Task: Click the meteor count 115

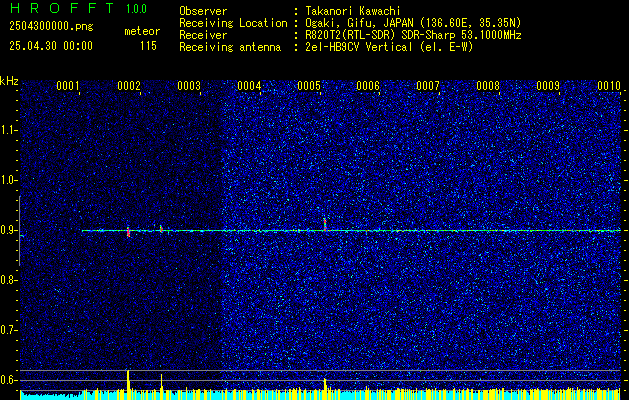Action: tap(148, 46)
